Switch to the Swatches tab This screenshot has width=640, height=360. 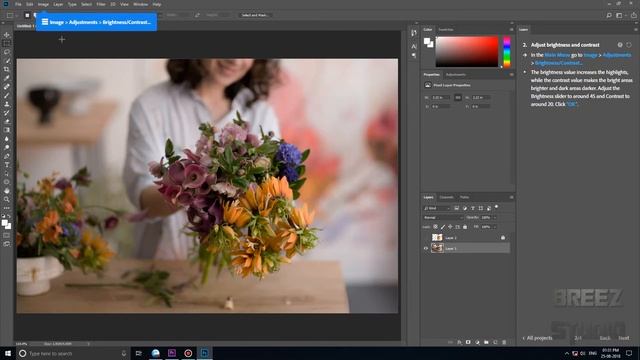[446, 29]
